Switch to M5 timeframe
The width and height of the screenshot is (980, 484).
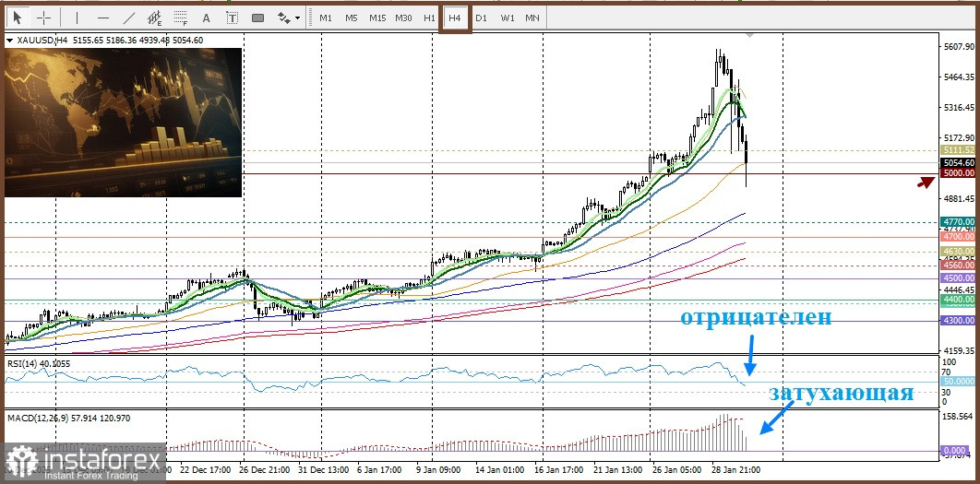(352, 18)
